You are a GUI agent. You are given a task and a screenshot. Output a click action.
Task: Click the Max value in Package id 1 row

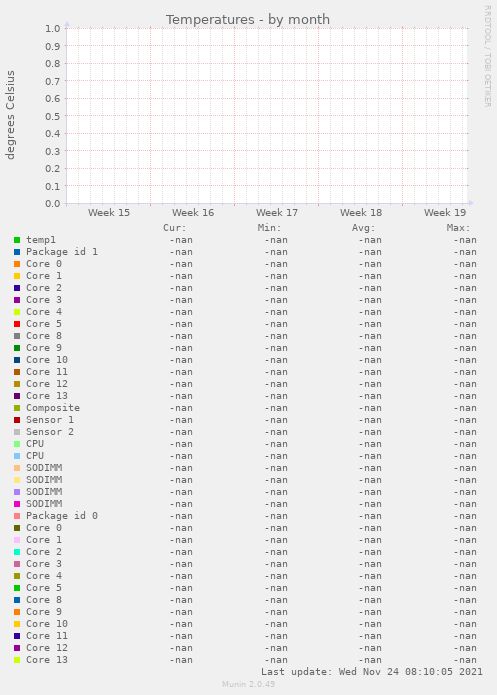point(465,252)
